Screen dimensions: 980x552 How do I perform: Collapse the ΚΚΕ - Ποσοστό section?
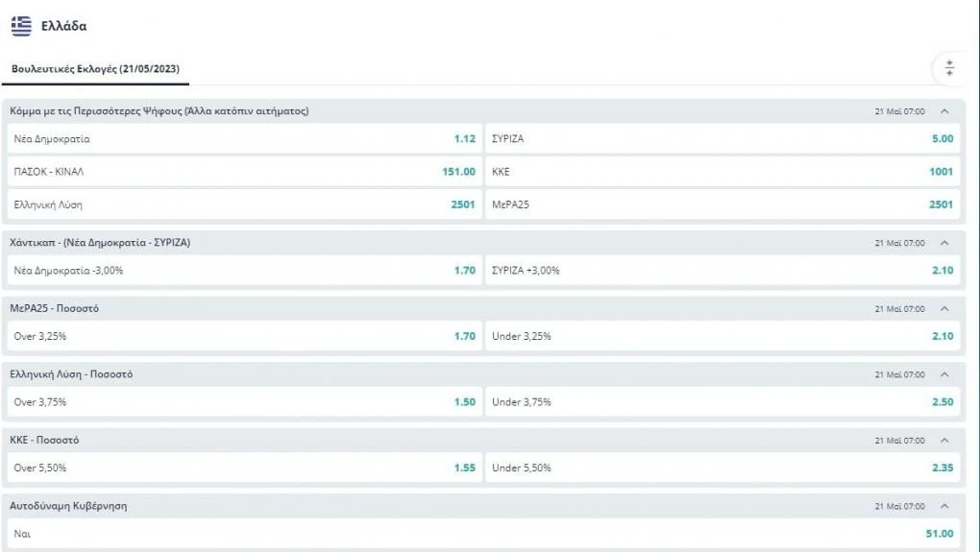click(944, 441)
